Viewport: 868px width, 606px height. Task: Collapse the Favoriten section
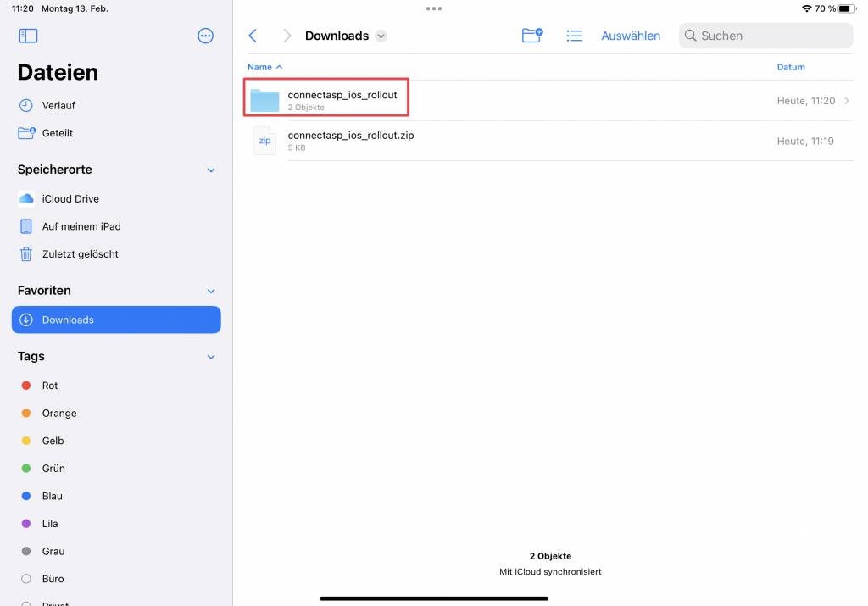pos(211,291)
